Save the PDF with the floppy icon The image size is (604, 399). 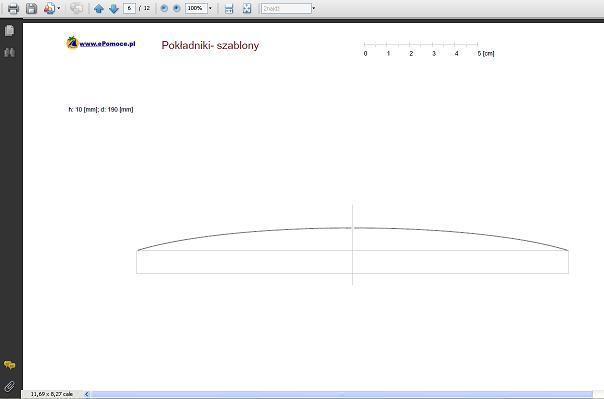[x=31, y=8]
